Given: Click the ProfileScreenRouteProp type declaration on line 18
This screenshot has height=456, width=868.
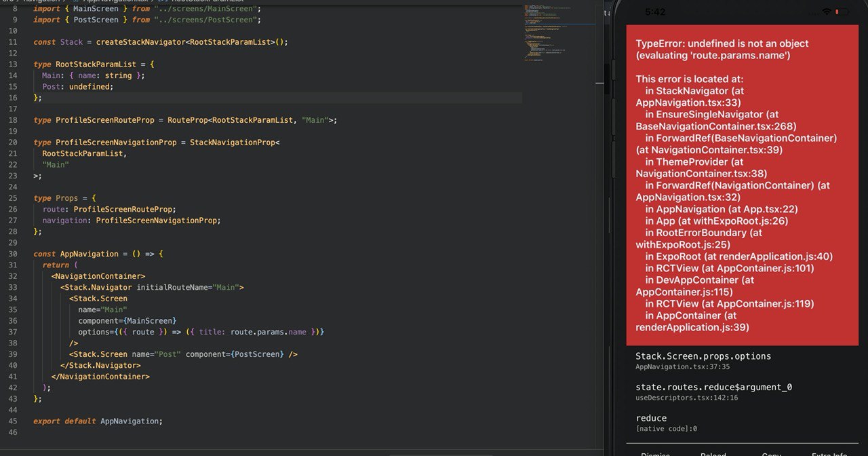Looking at the screenshot, I should (185, 120).
